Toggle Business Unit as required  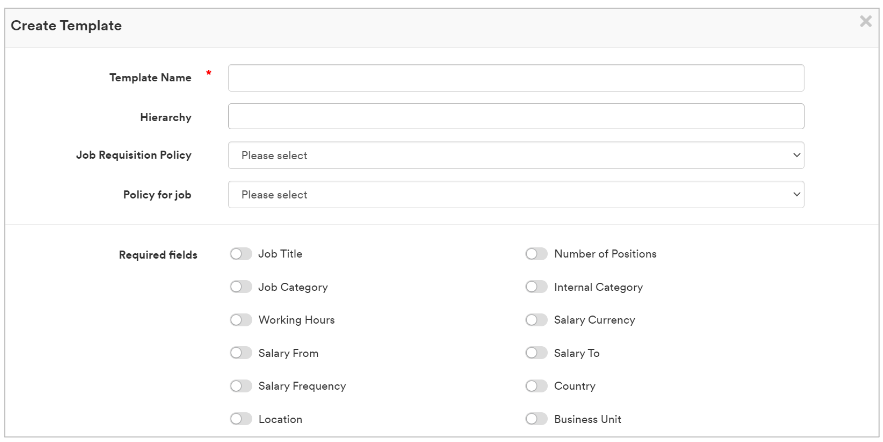coord(536,419)
